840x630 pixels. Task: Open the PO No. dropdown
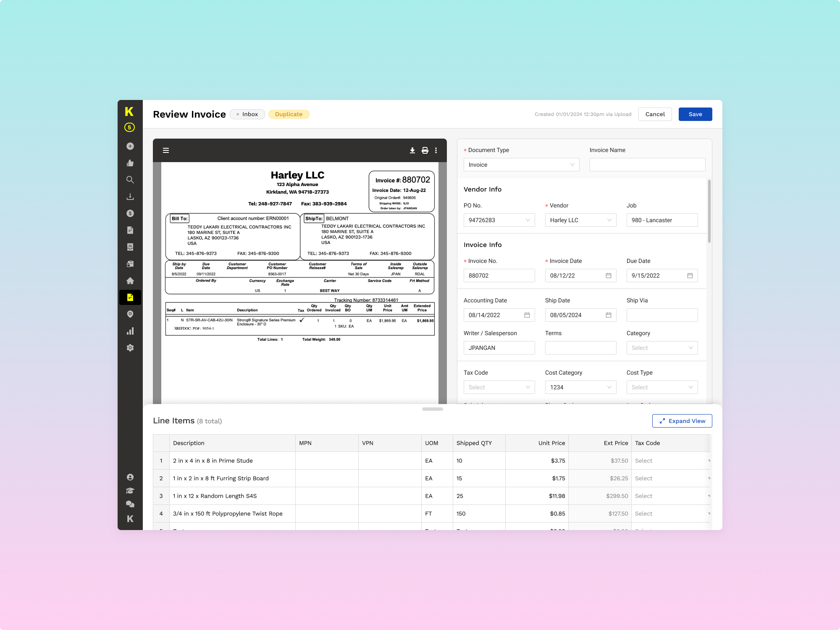(x=499, y=220)
